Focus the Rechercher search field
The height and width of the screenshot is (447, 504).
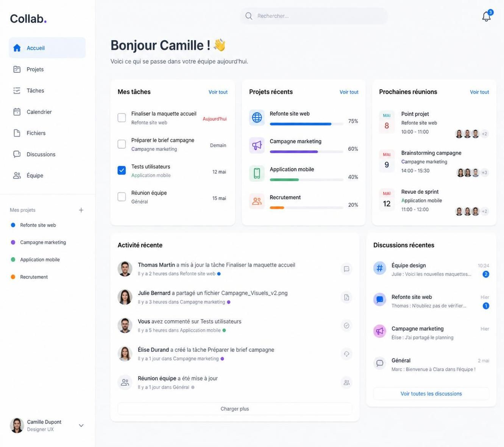pos(314,16)
